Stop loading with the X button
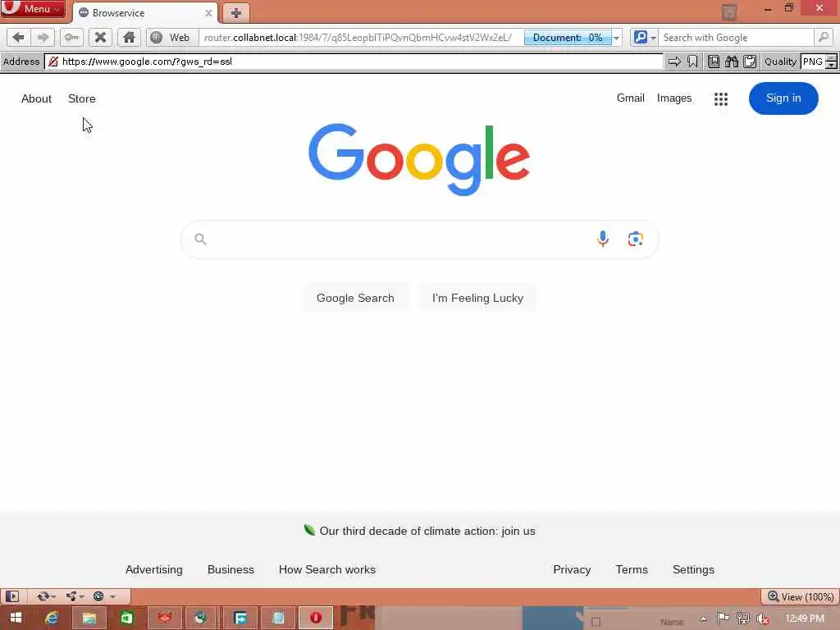840x630 pixels. click(x=100, y=38)
